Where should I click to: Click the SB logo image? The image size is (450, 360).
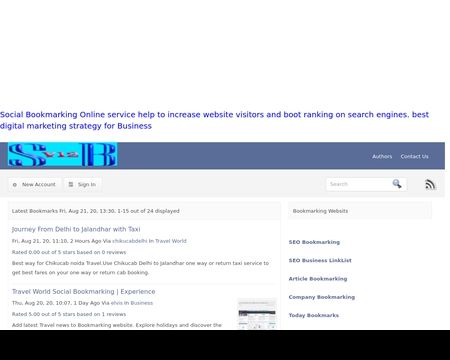click(62, 155)
